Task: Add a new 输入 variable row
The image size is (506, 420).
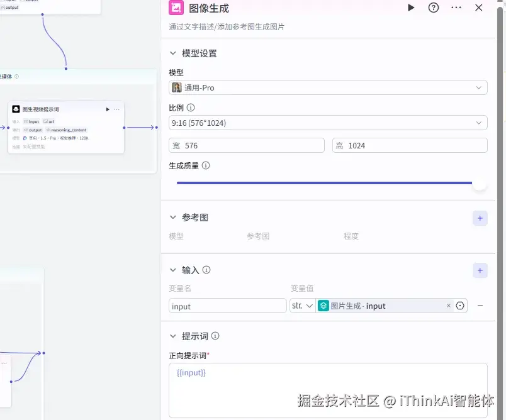Action: tap(480, 270)
